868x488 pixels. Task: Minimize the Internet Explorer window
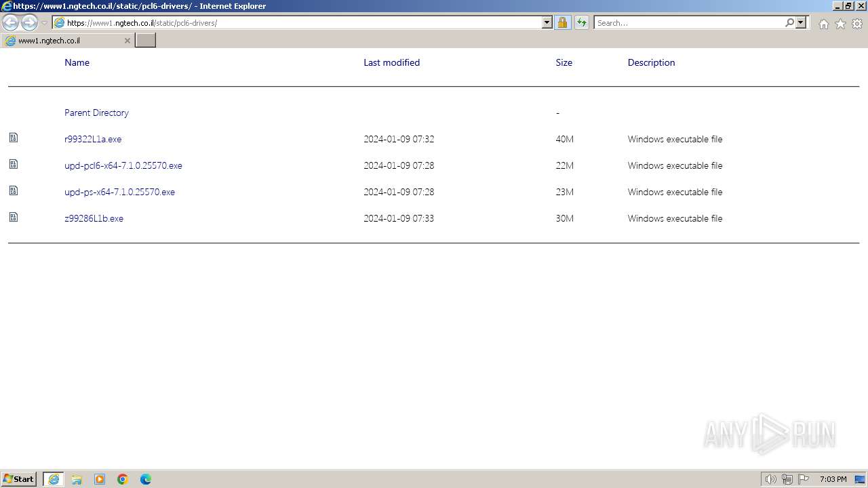point(837,6)
